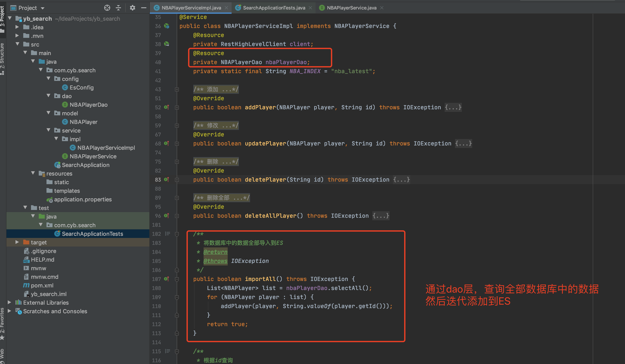Select SearchApplicationTests in project tree
625x364 pixels.
(89, 234)
